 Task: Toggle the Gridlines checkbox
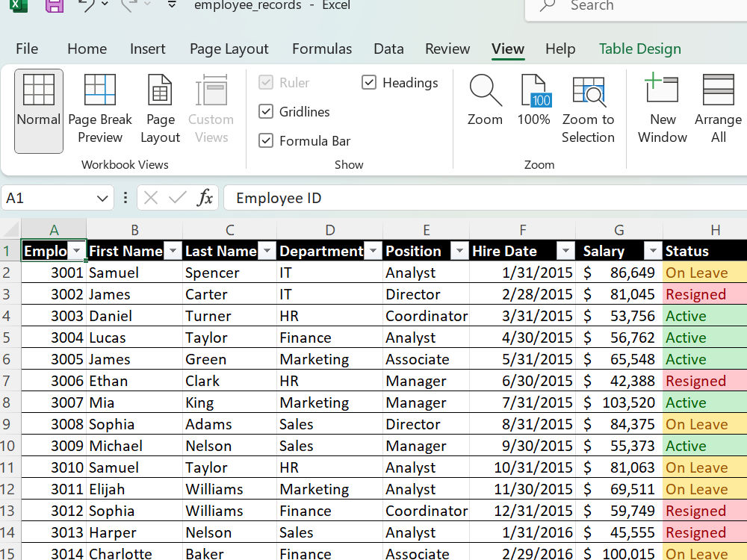[x=266, y=111]
